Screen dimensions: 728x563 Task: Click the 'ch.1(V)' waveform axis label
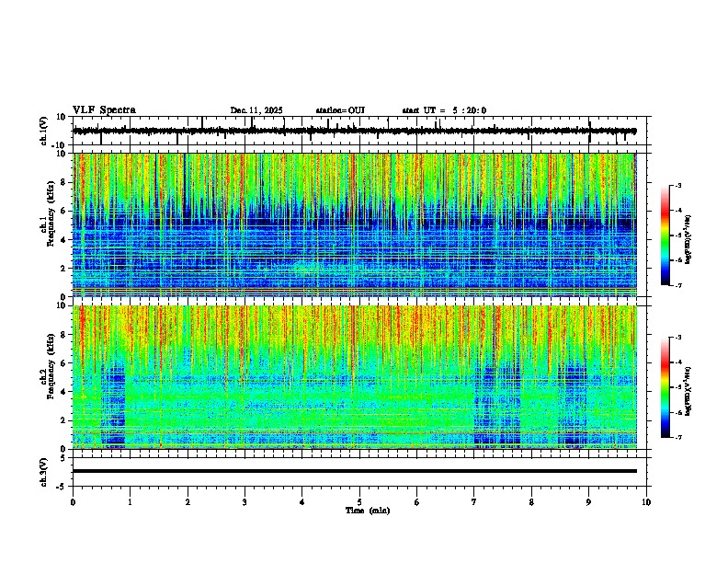(44, 131)
